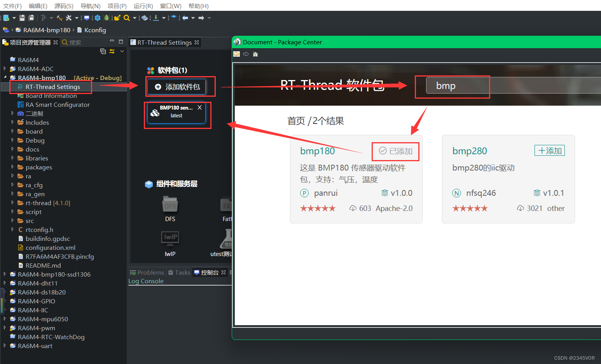Screen dimensions: 601x364
Task: Open the blue monitor terminal icon
Action: 87,18
